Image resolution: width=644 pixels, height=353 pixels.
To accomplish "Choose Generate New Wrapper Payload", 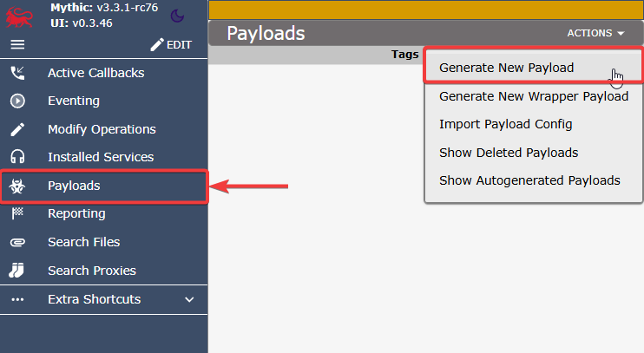I will 533,96.
